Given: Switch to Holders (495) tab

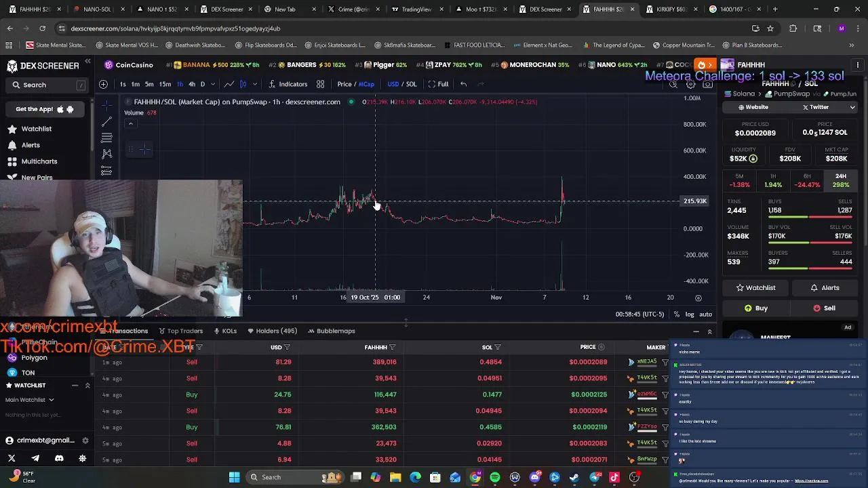Looking at the screenshot, I should point(273,331).
